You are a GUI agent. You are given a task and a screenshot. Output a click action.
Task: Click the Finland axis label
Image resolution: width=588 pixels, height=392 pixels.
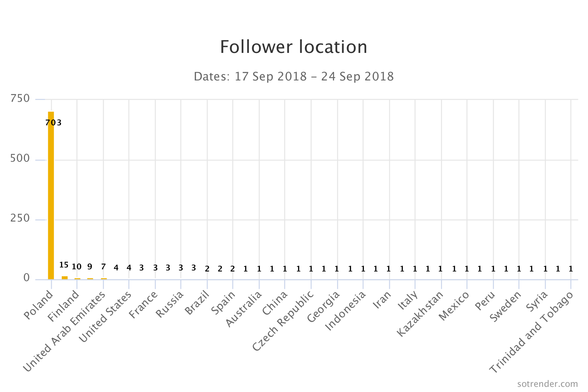[x=64, y=306]
